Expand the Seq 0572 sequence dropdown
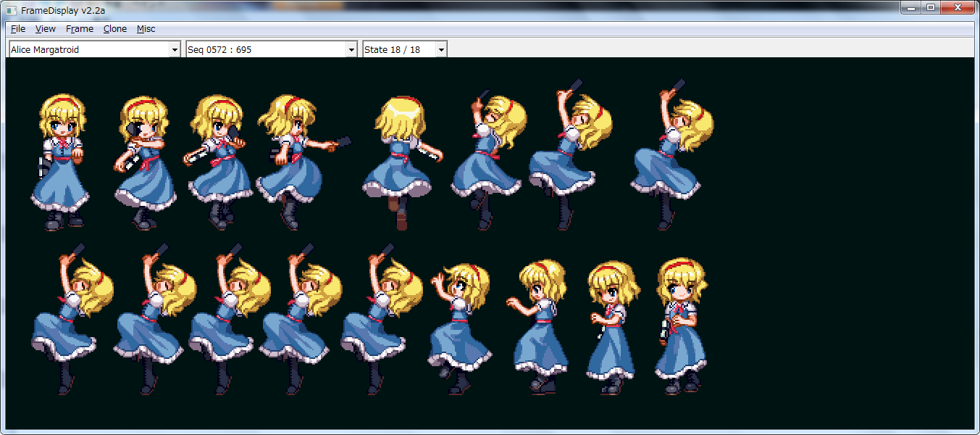The height and width of the screenshot is (435, 980). [351, 49]
